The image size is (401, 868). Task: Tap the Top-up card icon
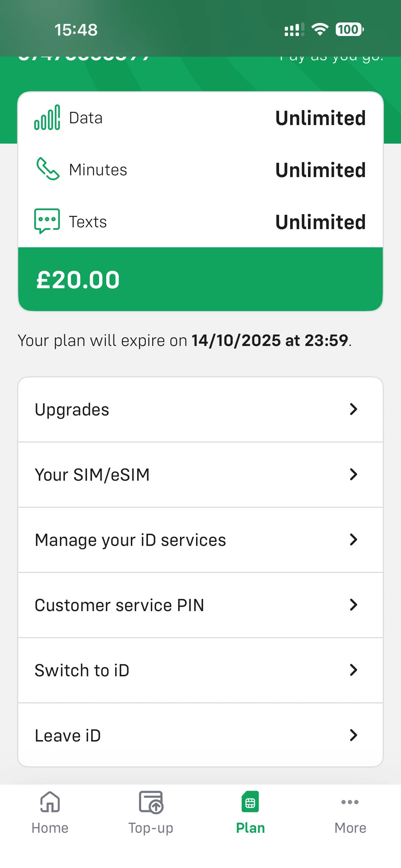coord(151,802)
